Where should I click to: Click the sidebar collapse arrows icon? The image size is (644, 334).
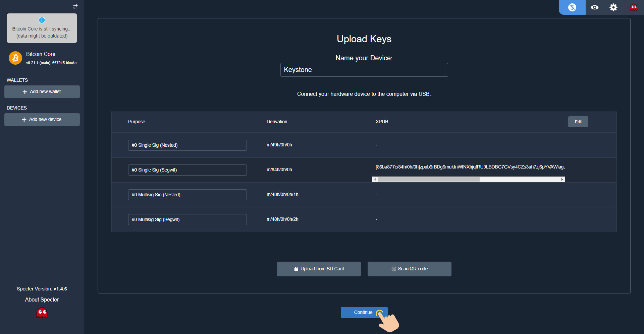pos(75,7)
